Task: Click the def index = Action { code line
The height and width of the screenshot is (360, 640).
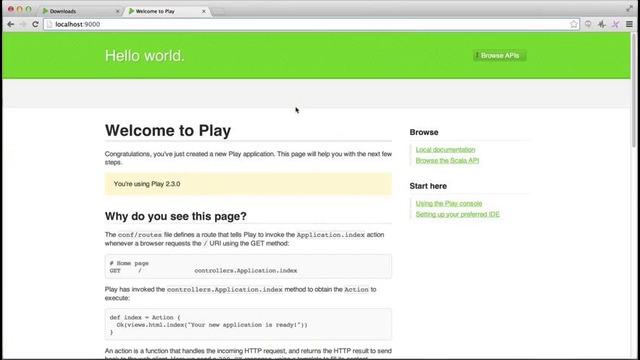Action: coord(145,317)
